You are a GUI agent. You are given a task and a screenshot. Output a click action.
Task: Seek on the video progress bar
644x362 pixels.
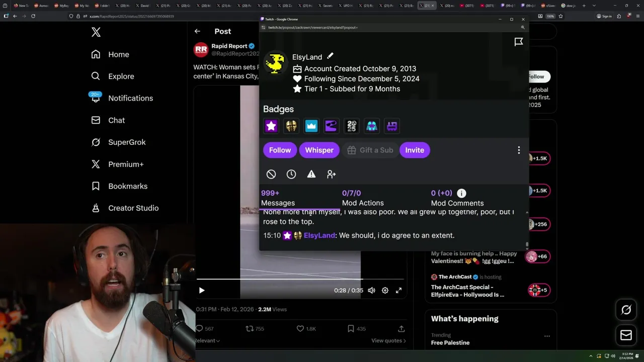click(x=300, y=279)
